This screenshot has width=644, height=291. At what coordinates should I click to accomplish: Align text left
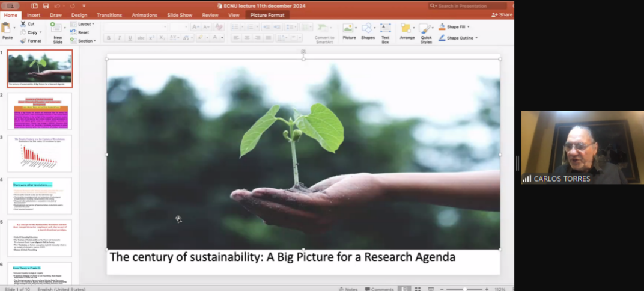235,38
